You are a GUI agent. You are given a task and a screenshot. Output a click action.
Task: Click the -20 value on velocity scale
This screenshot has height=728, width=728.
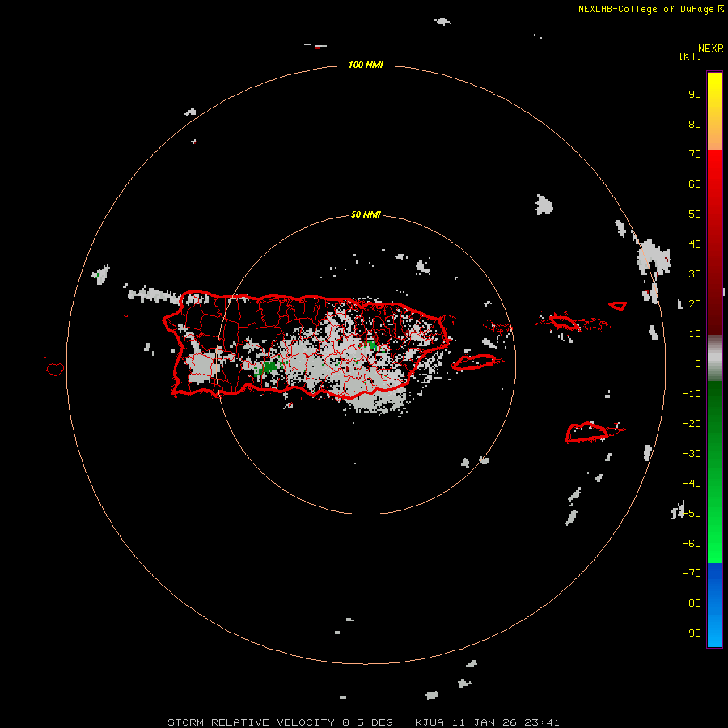coord(692,424)
